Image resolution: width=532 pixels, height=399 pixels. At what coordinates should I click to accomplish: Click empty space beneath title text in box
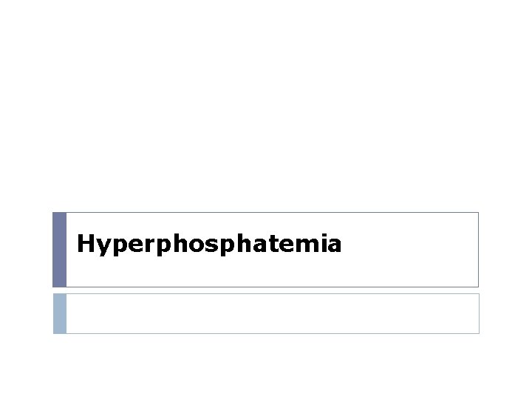[209, 271]
